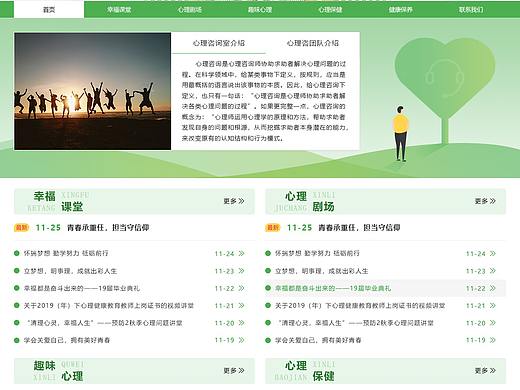Click the heart-shaped tree headset illustration
Image resolution: width=520 pixels, height=390 pixels.
click(x=445, y=90)
